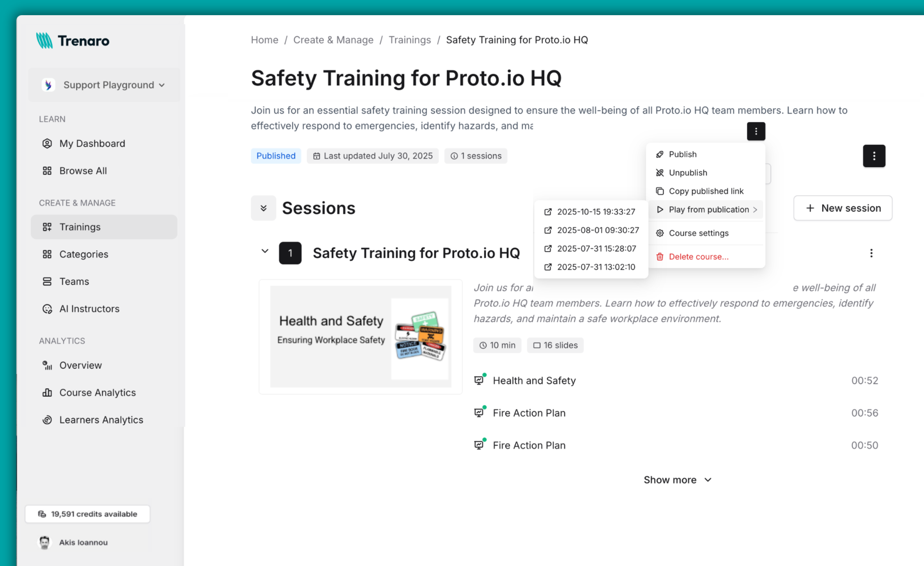
Task: Open My Dashboard from sidebar
Action: [92, 143]
